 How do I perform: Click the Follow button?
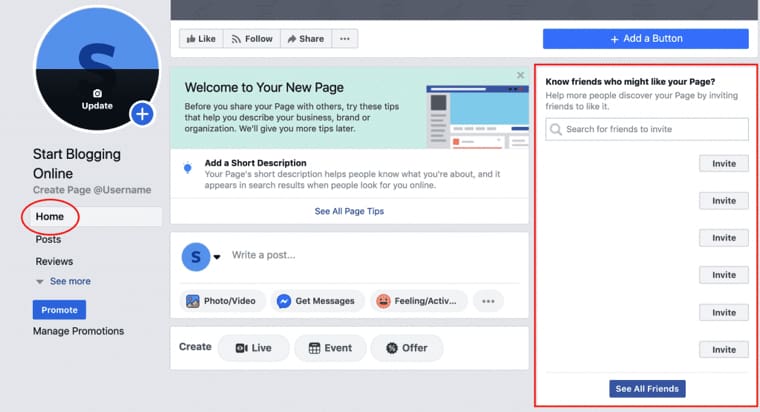(x=252, y=39)
